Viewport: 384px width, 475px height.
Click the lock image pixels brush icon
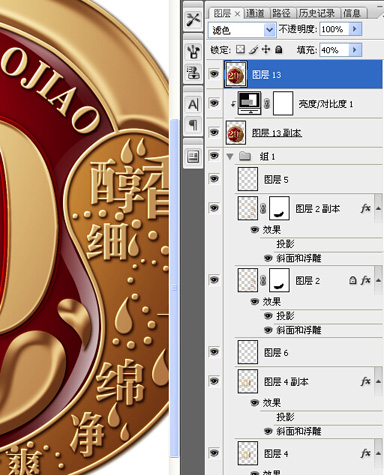(x=253, y=50)
